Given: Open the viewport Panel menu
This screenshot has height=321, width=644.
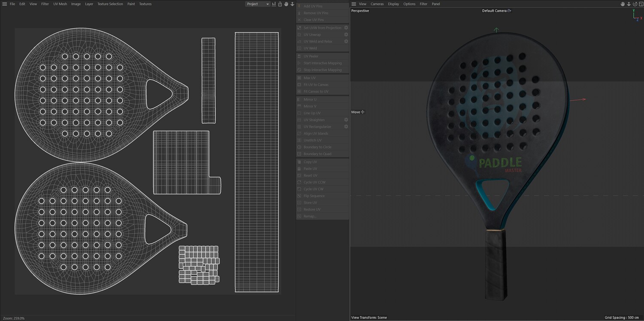Looking at the screenshot, I should (436, 4).
